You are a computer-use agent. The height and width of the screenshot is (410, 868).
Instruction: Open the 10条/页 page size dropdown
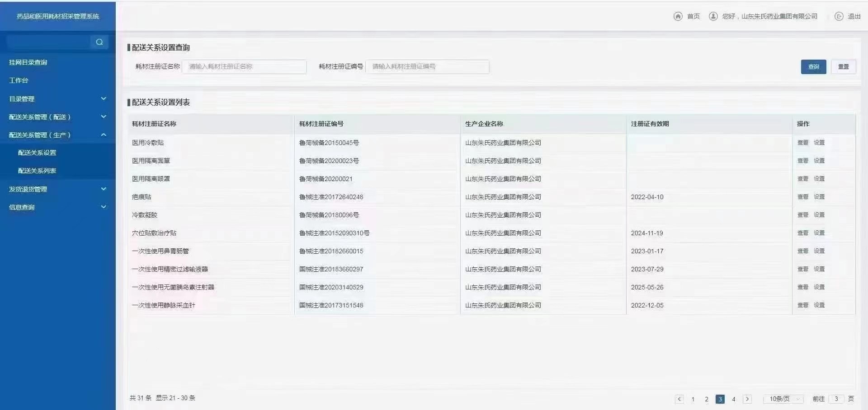pos(783,399)
